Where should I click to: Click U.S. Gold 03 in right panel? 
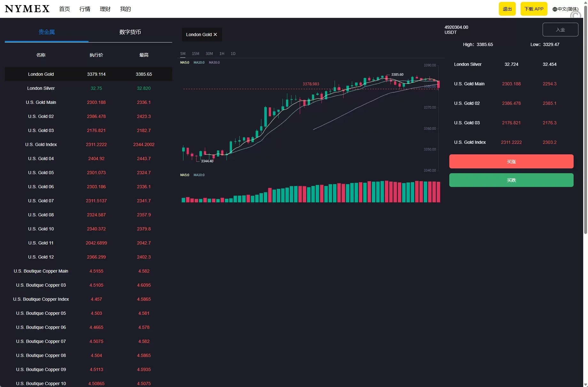click(467, 123)
